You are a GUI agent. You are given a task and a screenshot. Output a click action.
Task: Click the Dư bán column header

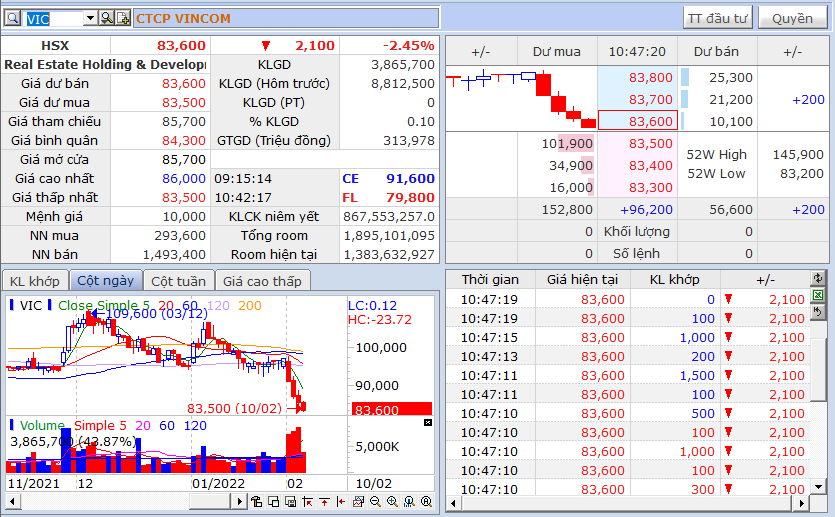click(x=717, y=52)
